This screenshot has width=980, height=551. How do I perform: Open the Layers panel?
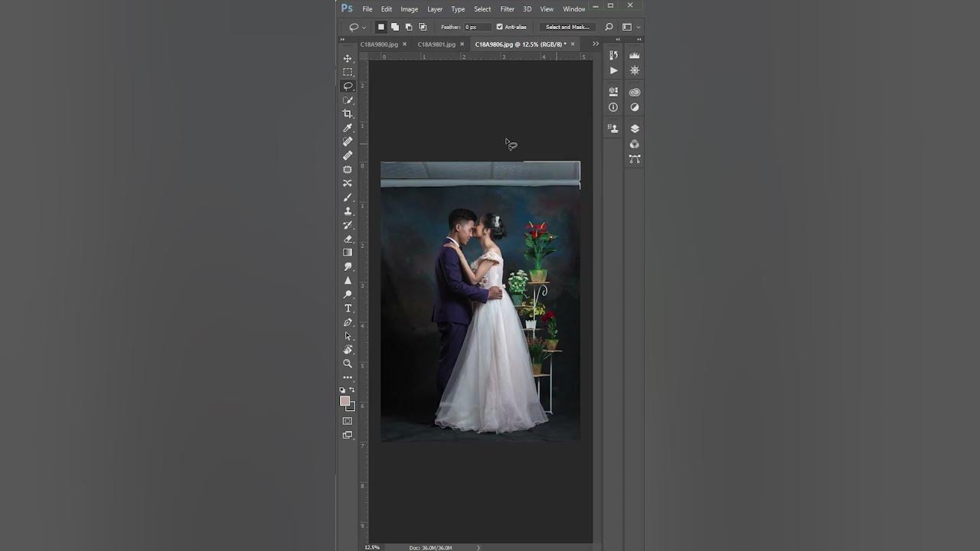634,128
